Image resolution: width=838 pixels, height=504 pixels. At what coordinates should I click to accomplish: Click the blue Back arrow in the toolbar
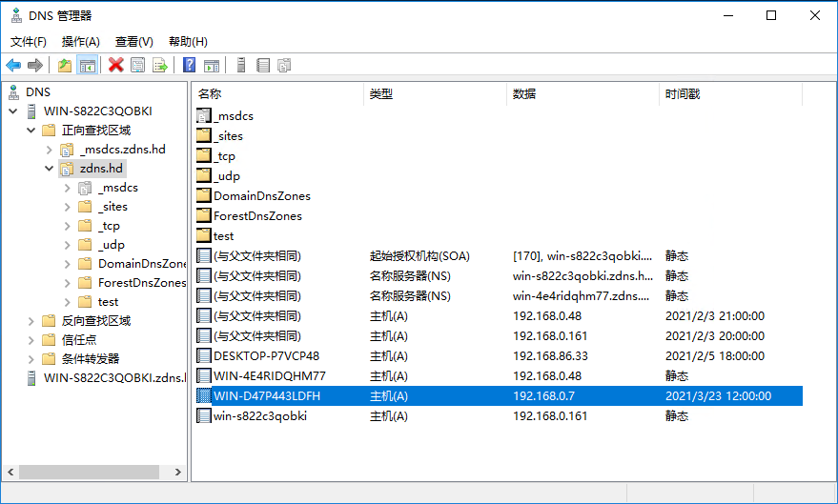[x=13, y=66]
